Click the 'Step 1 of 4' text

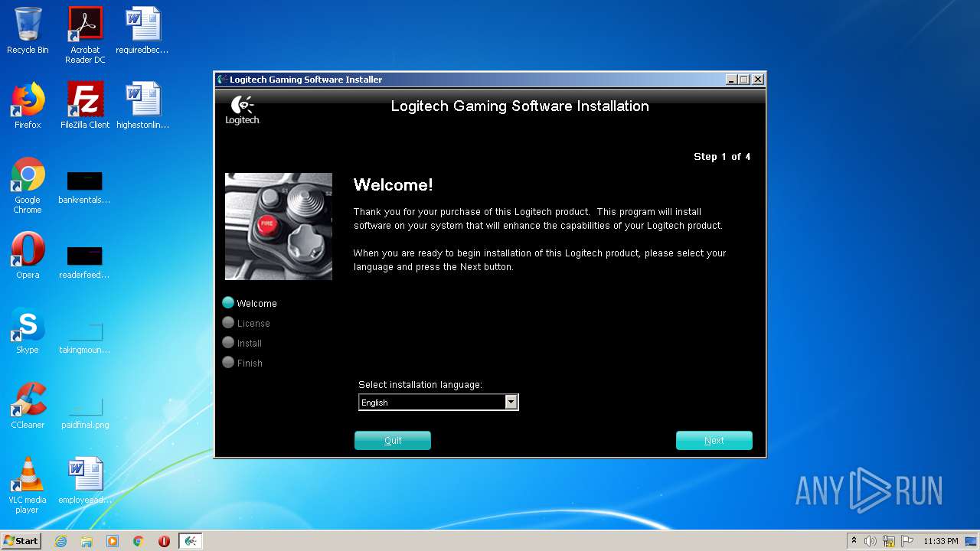point(722,157)
